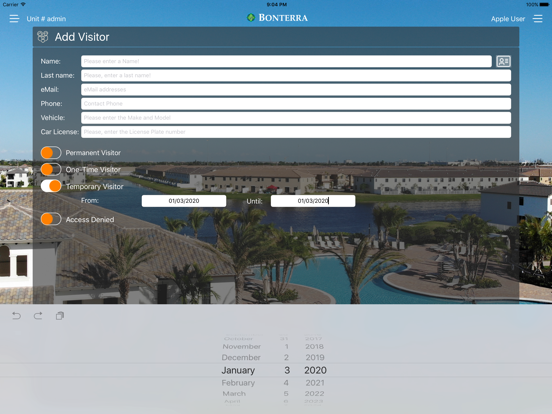Select day 1 in the picker
Viewport: 552px width, 414px height.
[287, 346]
